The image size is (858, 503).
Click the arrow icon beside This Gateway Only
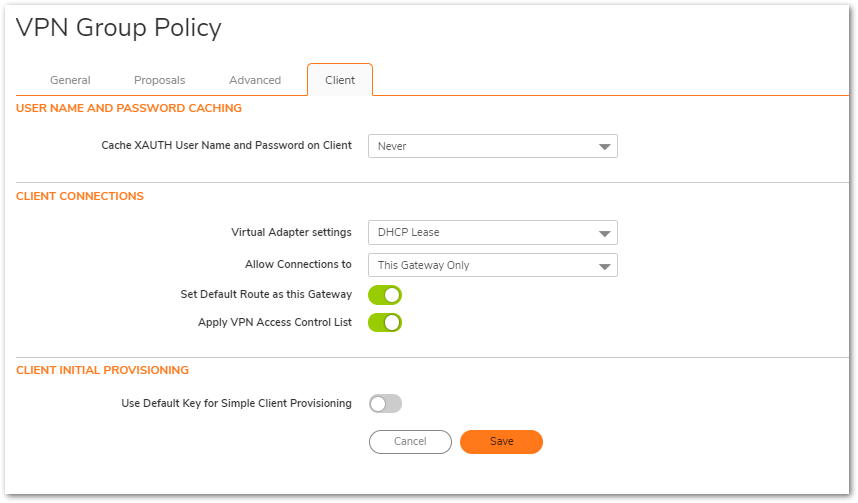[604, 266]
